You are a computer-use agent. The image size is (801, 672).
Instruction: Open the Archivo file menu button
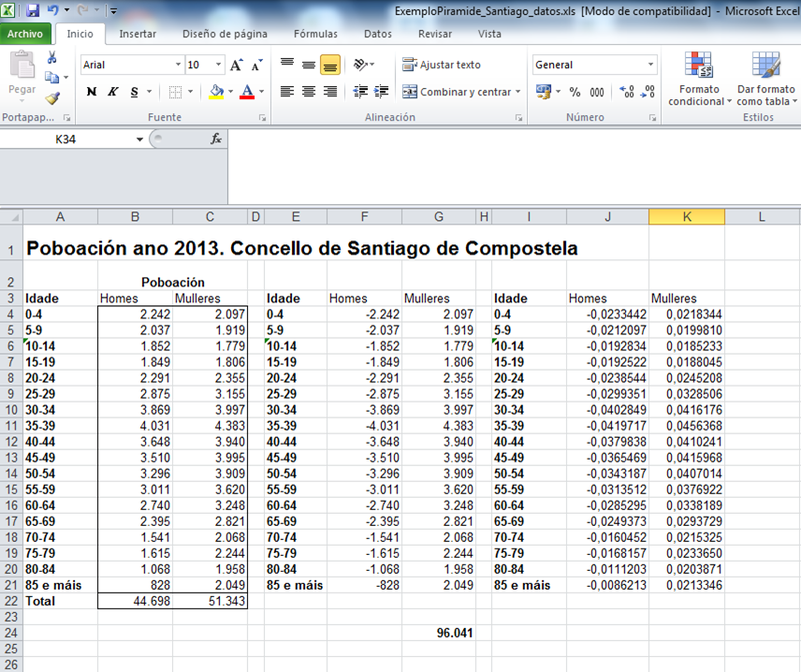click(x=25, y=34)
